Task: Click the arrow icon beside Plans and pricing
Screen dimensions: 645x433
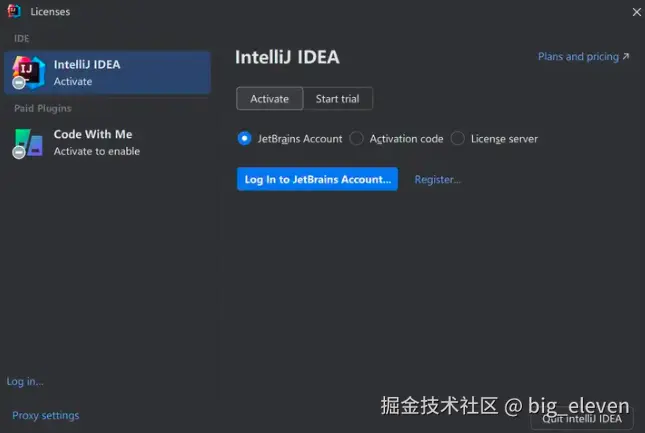Action: coord(626,57)
